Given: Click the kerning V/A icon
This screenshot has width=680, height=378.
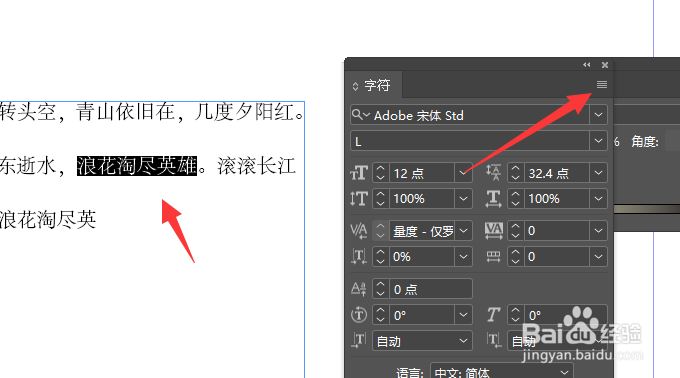Looking at the screenshot, I should (x=359, y=231).
